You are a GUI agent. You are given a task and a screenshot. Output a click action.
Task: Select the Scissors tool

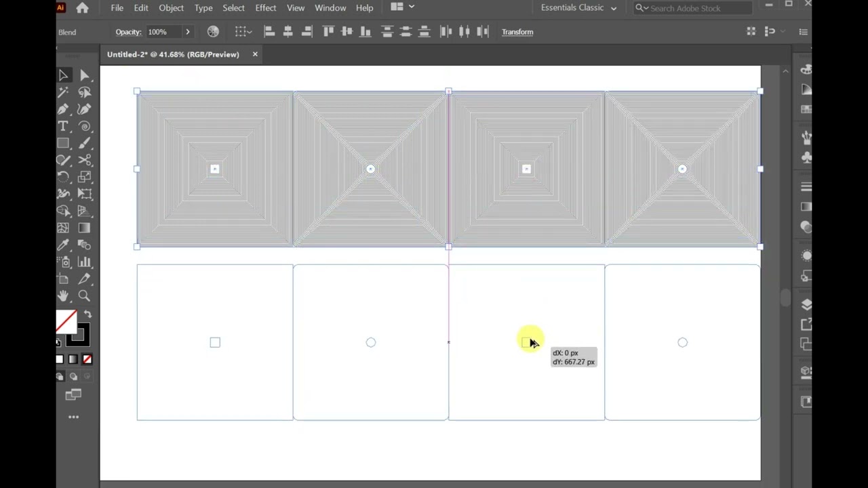[84, 160]
